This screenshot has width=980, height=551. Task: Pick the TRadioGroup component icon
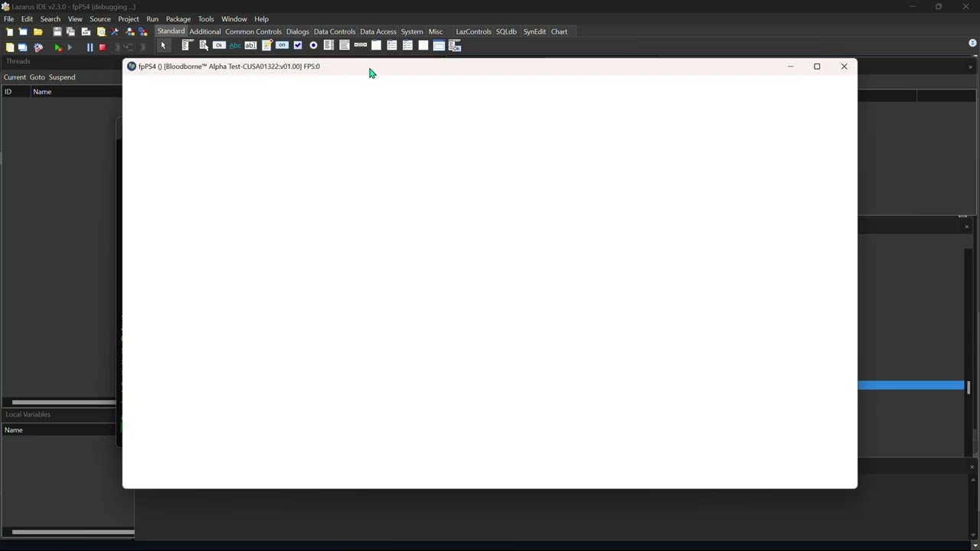click(x=392, y=45)
